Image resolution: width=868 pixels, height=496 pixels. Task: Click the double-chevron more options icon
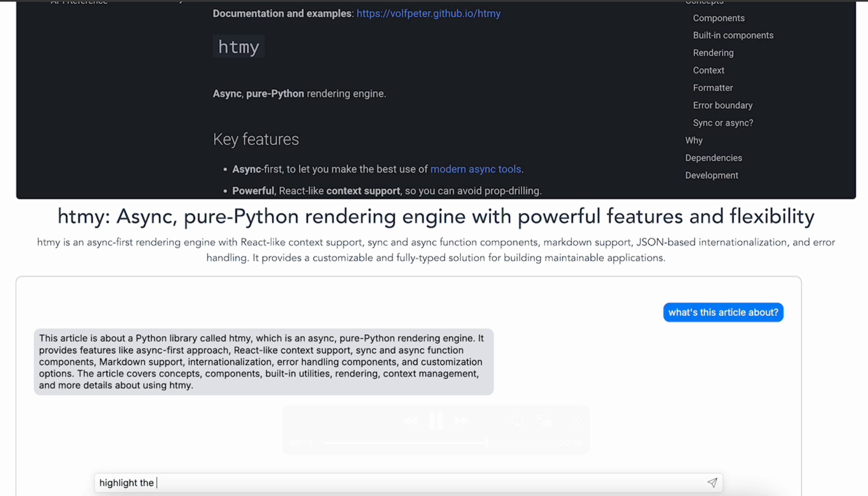(577, 421)
